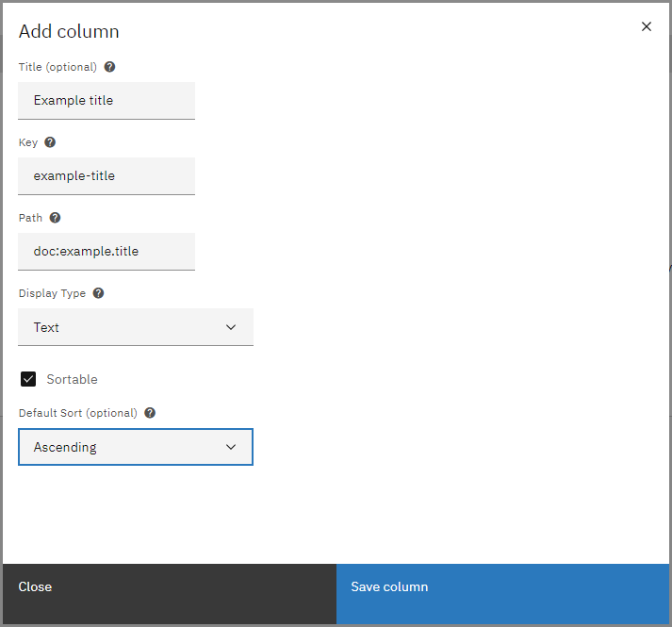Close the dialog with the X icon
Viewport: 672px width, 627px height.
tap(647, 26)
